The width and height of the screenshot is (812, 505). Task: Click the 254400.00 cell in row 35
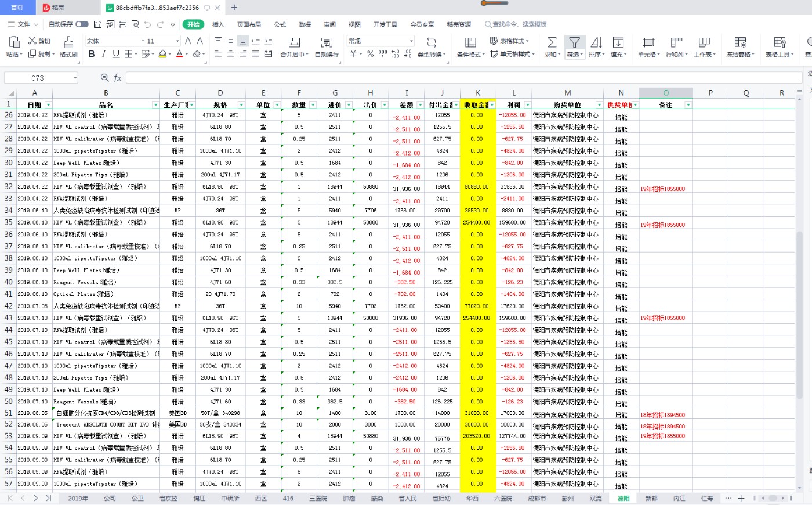(478, 222)
